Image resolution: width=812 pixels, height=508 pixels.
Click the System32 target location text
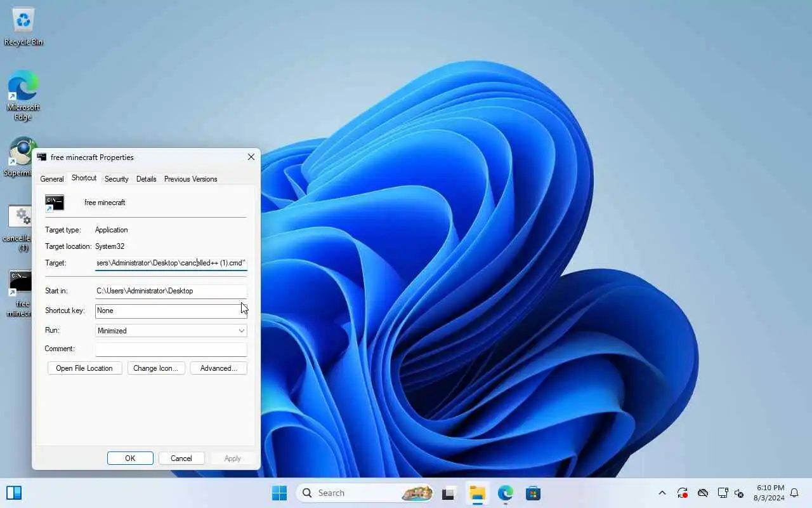tap(110, 246)
